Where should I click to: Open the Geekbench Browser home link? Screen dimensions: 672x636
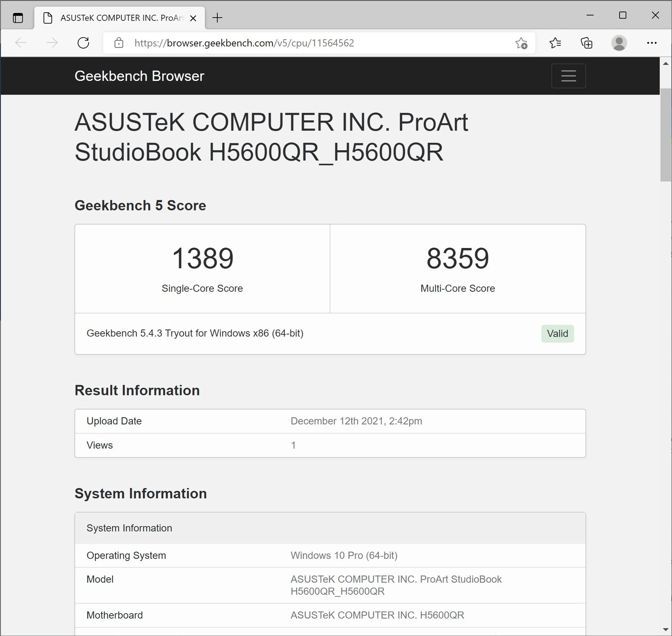coord(139,76)
